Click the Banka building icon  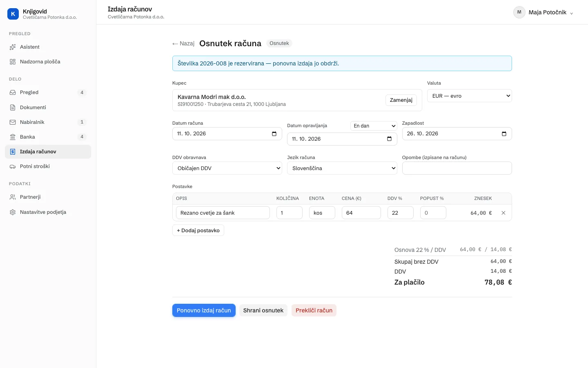tap(13, 137)
